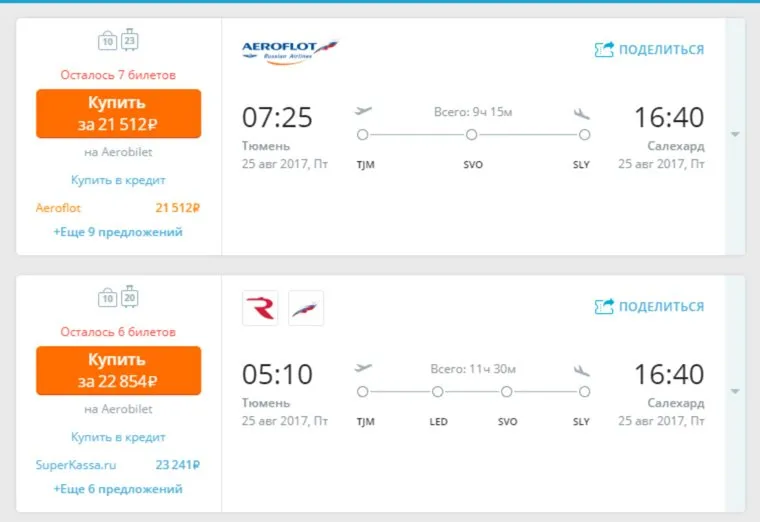Click the 10 kg hand luggage icon, first card

[107, 41]
